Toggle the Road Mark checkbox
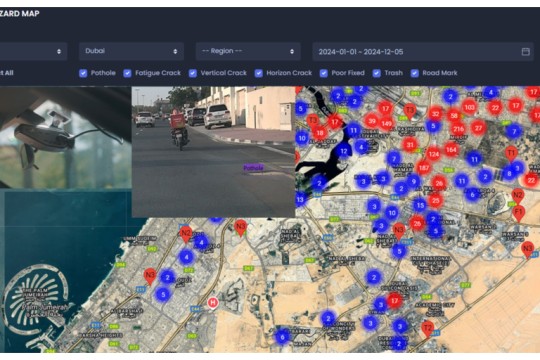Image resolution: width=540 pixels, height=360 pixels. click(415, 73)
